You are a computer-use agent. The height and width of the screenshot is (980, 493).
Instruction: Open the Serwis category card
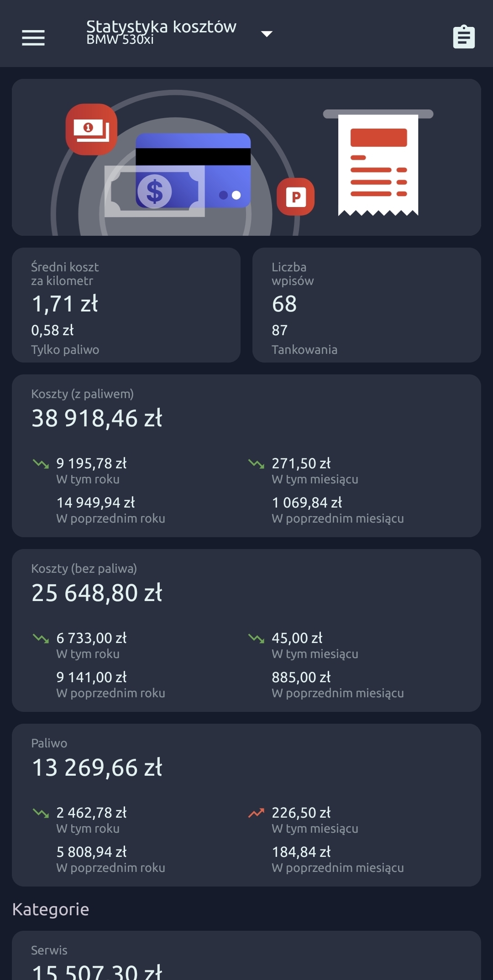point(246,958)
